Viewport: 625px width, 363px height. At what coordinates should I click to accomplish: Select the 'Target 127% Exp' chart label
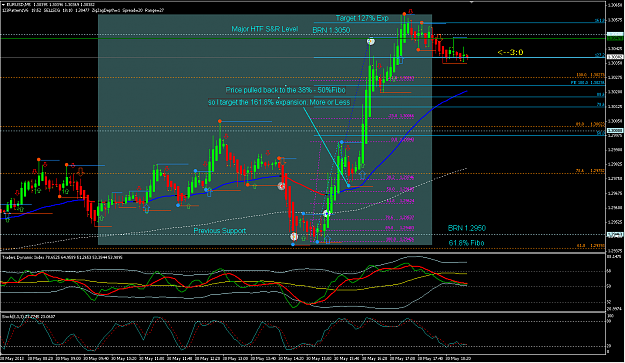tap(362, 18)
